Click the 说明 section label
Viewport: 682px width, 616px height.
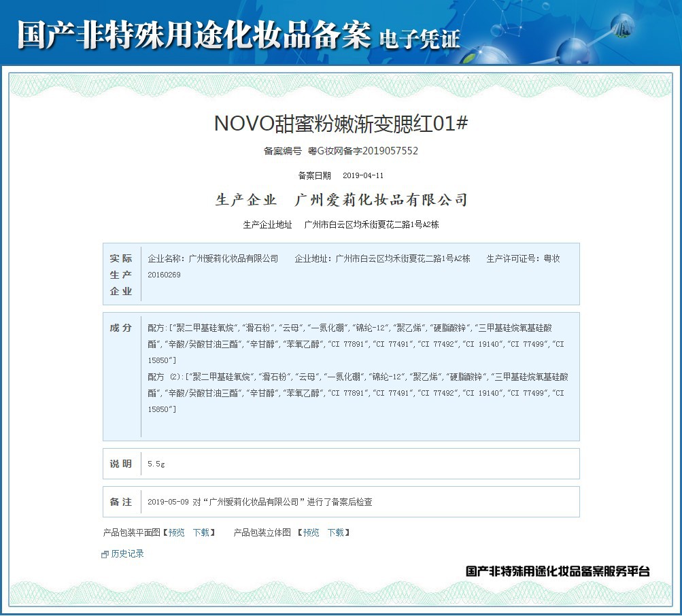(121, 464)
